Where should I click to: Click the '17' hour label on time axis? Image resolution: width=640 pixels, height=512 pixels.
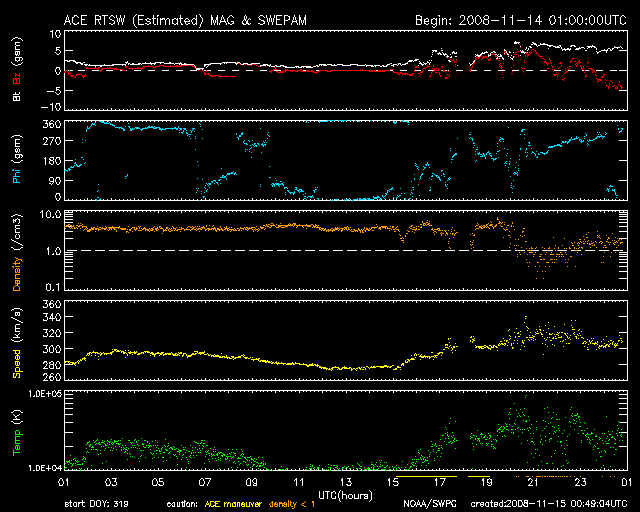(x=440, y=483)
